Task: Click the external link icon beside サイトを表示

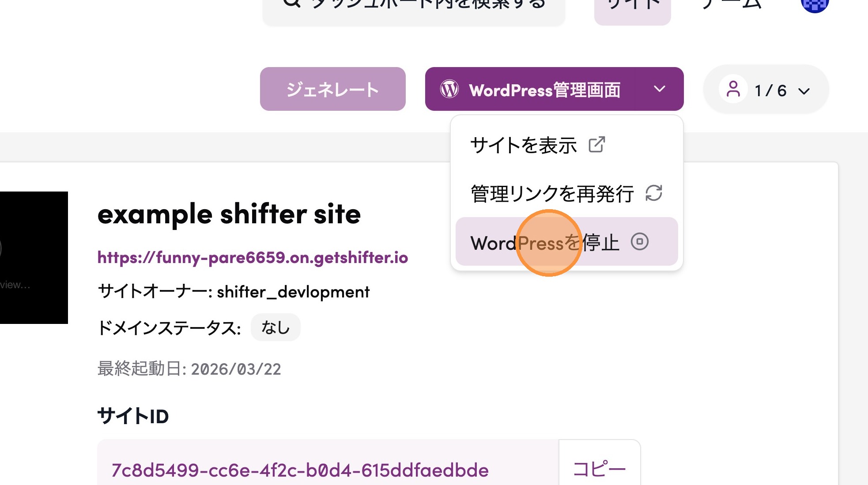Action: (x=596, y=144)
